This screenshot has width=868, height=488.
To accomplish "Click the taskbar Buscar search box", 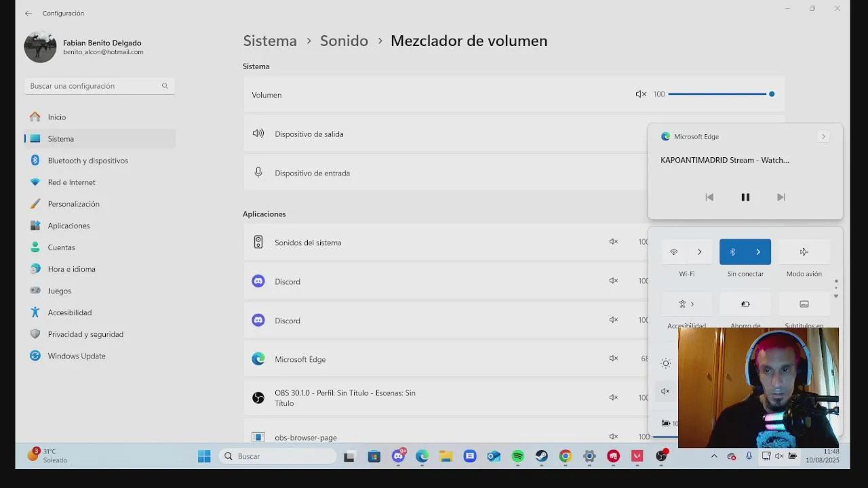I will pos(279,456).
